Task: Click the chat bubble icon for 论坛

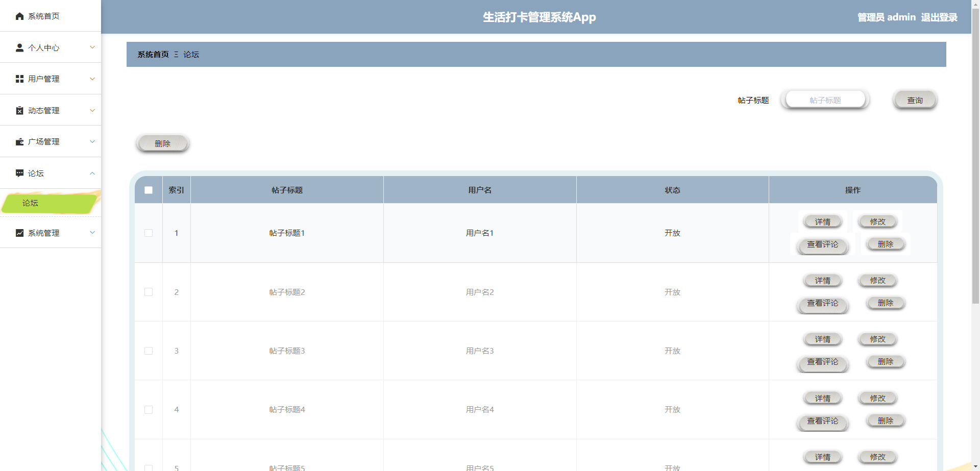Action: [19, 173]
